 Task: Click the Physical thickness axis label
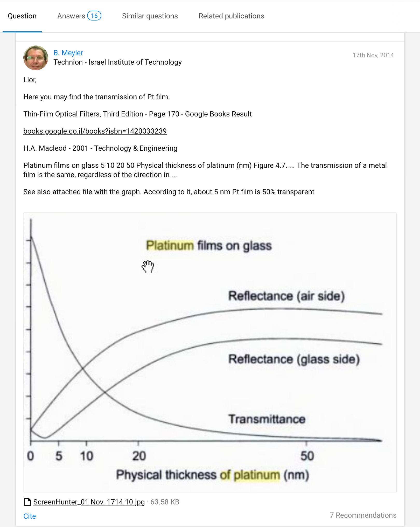pyautogui.click(x=213, y=475)
